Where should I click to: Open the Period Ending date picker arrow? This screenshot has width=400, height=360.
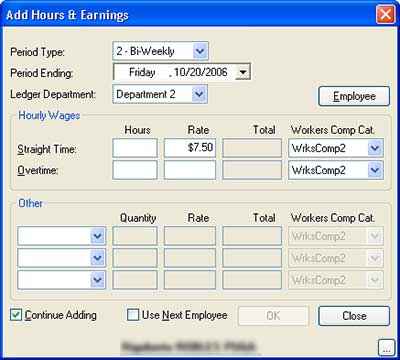tap(243, 72)
